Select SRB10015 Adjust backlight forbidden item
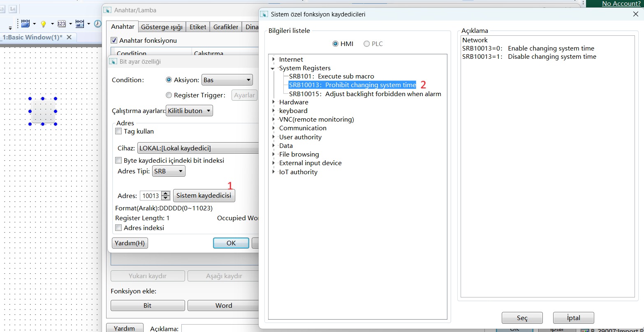The height and width of the screenshot is (332, 644). 365,94
